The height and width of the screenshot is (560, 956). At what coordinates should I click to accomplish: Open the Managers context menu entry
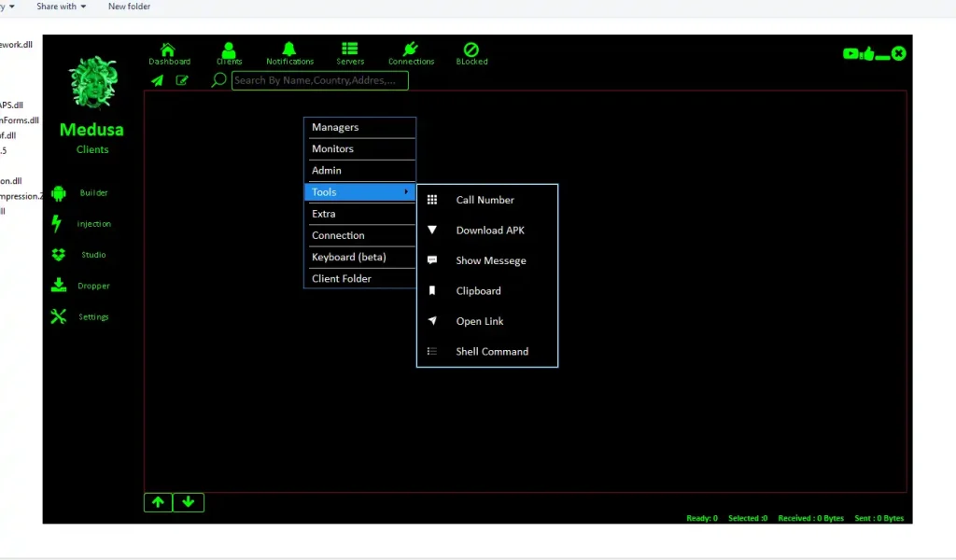[x=359, y=127]
